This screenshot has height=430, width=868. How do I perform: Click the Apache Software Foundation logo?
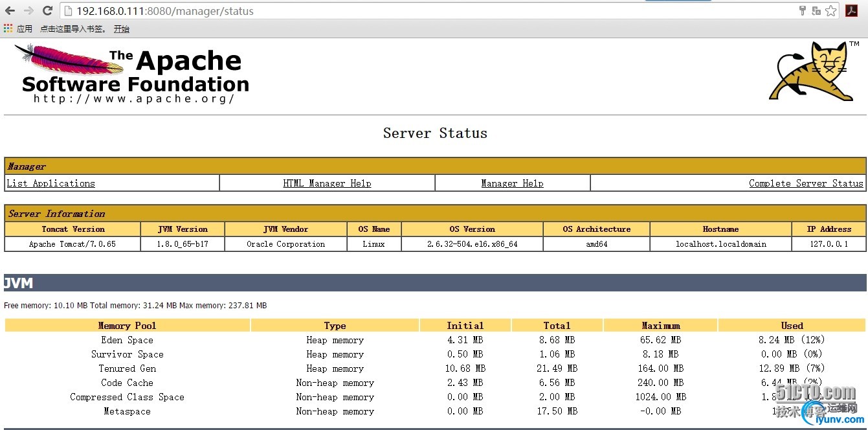coord(133,74)
